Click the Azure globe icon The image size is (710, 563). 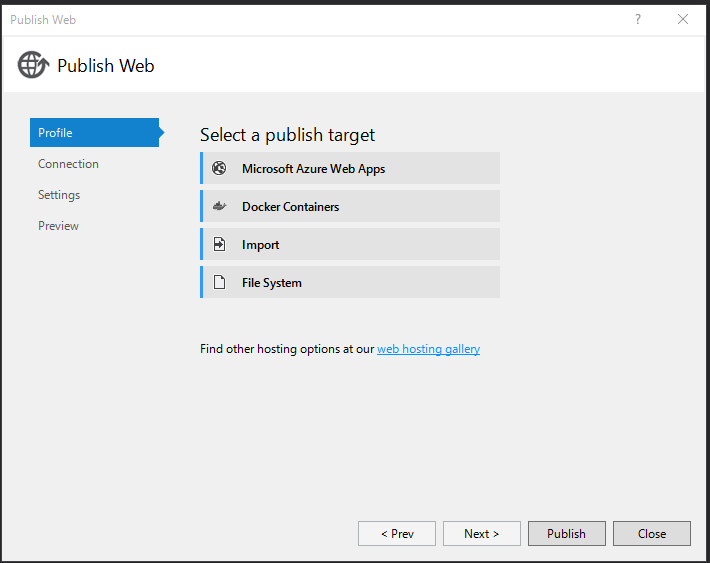[220, 168]
